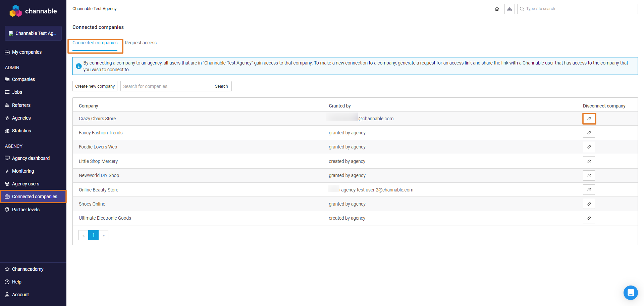Disconnect Fancy Fashion Trends company
The image size is (644, 306).
(x=589, y=133)
